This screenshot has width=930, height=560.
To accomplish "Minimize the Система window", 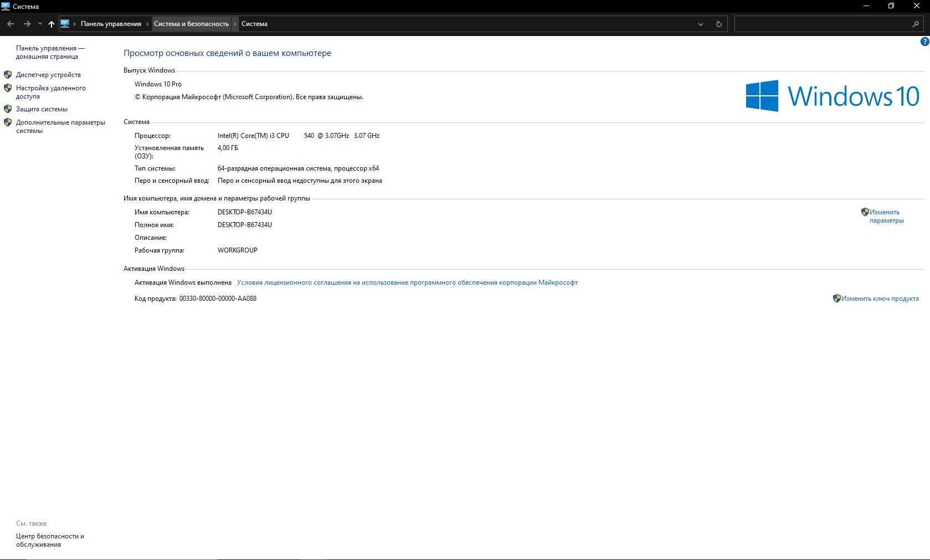I will (x=866, y=6).
